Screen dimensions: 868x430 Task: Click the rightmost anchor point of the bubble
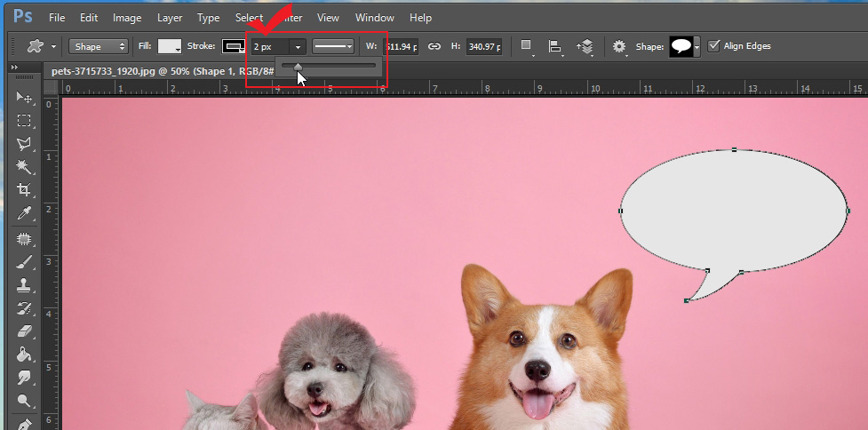click(848, 211)
